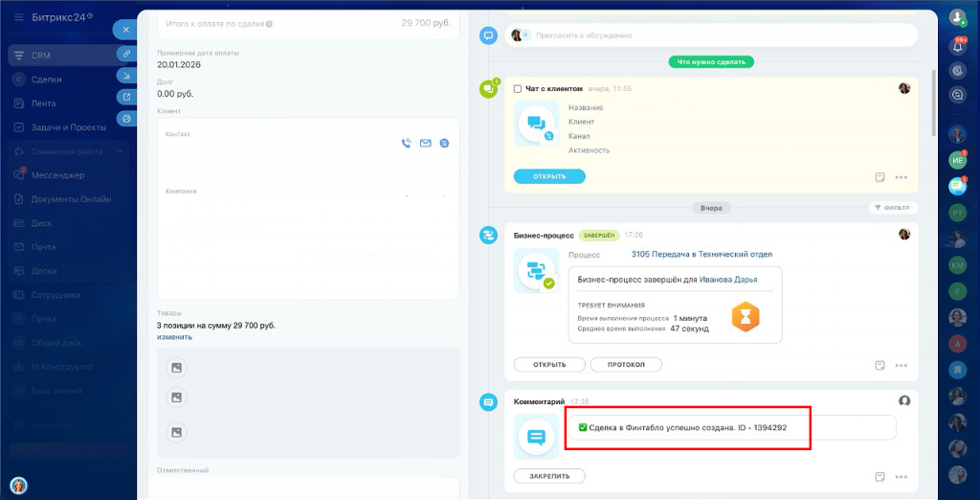Click the discussion chat bubble icon
The image size is (980, 500).
coord(487,35)
